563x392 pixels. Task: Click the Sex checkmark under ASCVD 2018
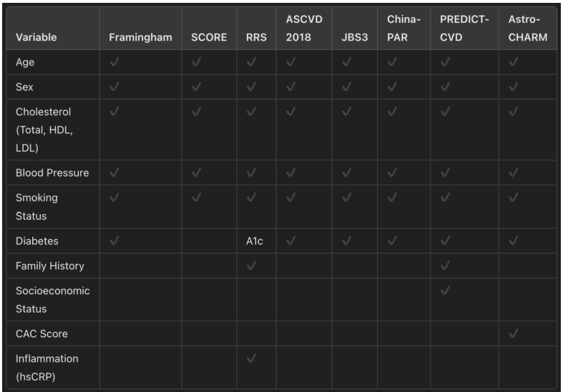pyautogui.click(x=290, y=87)
